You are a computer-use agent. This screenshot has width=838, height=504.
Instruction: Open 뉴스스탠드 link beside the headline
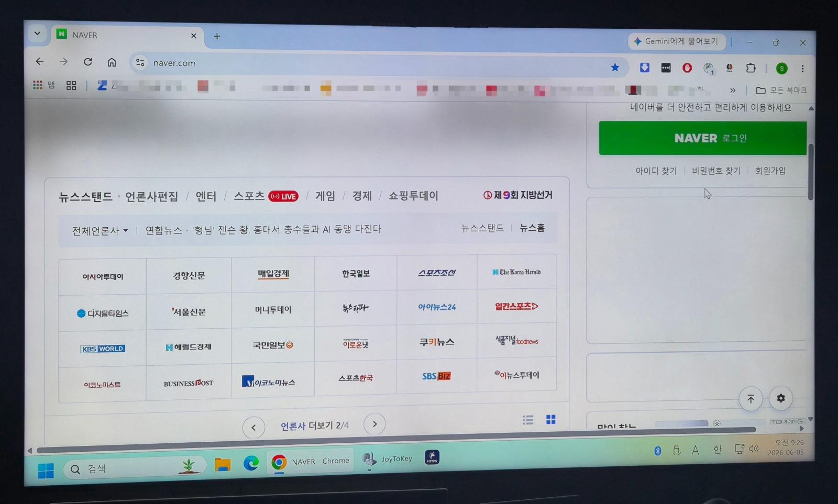tap(482, 228)
